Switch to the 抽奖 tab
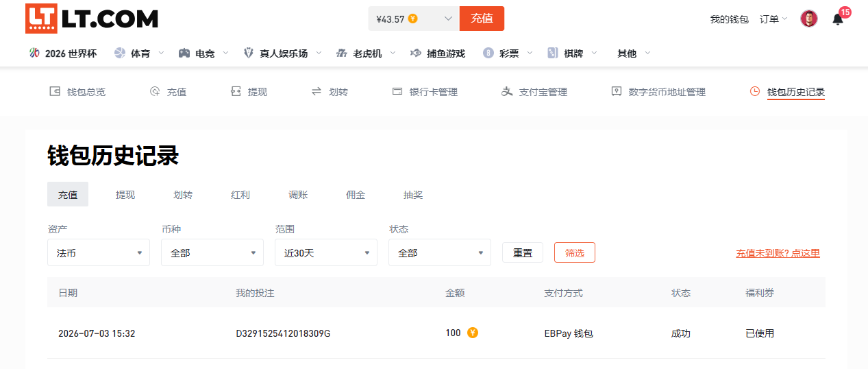This screenshot has width=868, height=369. click(x=413, y=195)
